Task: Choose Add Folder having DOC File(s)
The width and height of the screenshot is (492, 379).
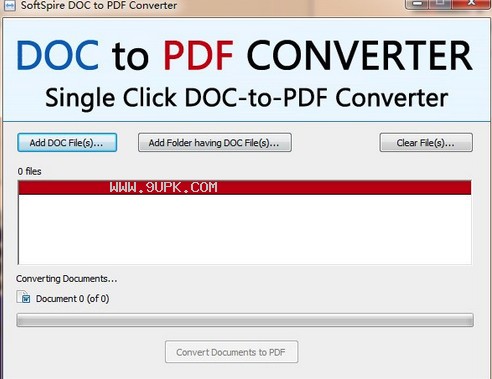Action: tap(215, 143)
